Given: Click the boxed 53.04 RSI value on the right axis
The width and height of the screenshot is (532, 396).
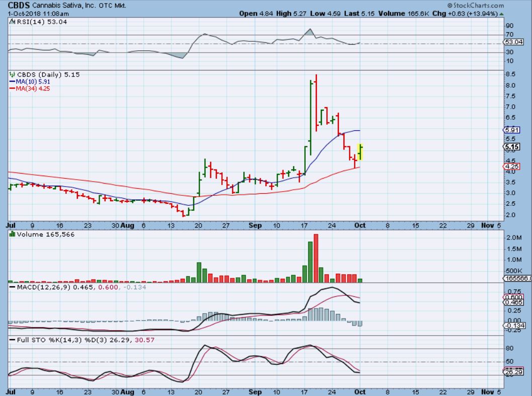Looking at the screenshot, I should point(514,42).
